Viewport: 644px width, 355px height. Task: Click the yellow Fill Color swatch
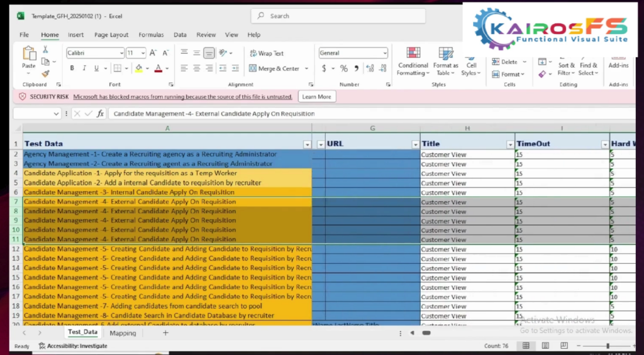[138, 68]
